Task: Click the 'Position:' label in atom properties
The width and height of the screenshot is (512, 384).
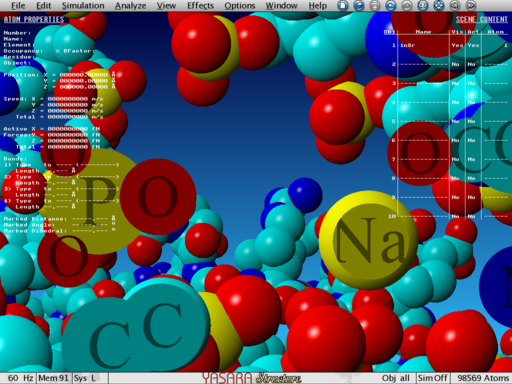Action: point(21,75)
